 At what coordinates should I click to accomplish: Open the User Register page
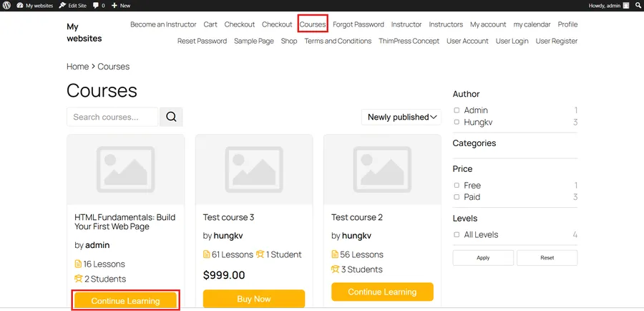click(x=557, y=41)
